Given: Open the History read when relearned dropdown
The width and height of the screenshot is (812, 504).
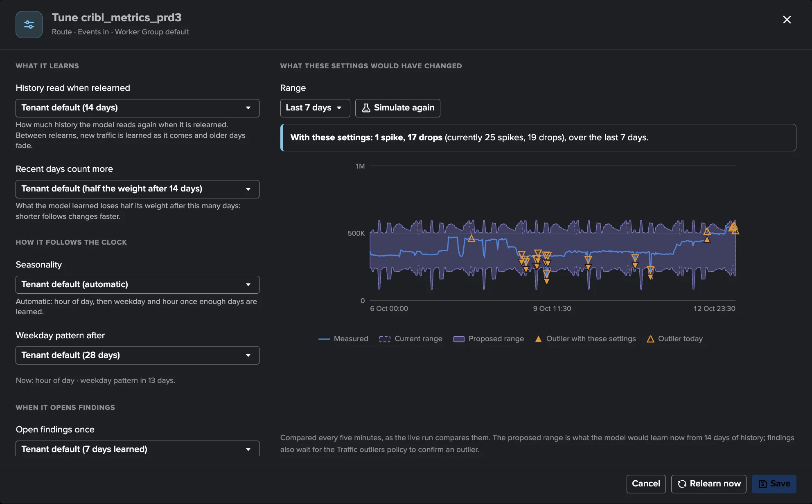Looking at the screenshot, I should tap(138, 108).
